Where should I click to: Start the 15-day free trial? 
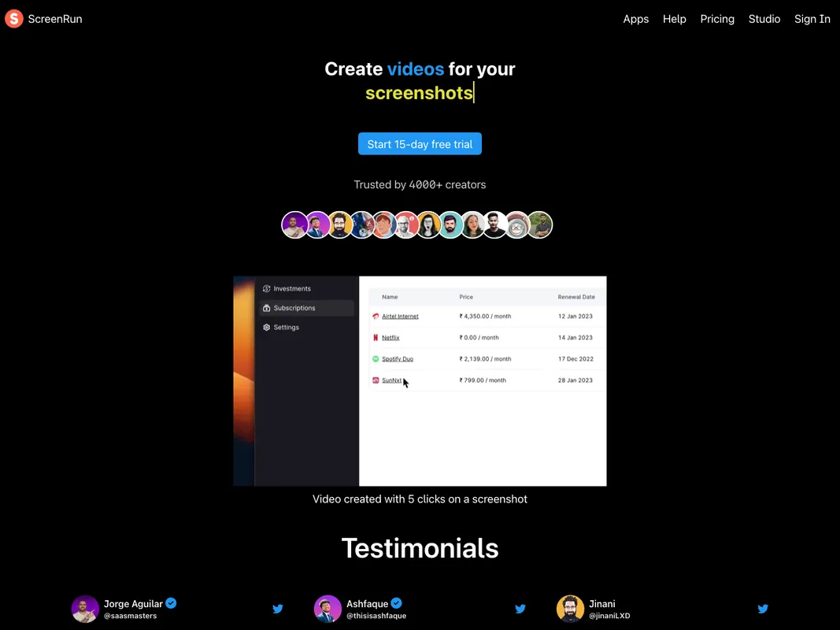420,143
